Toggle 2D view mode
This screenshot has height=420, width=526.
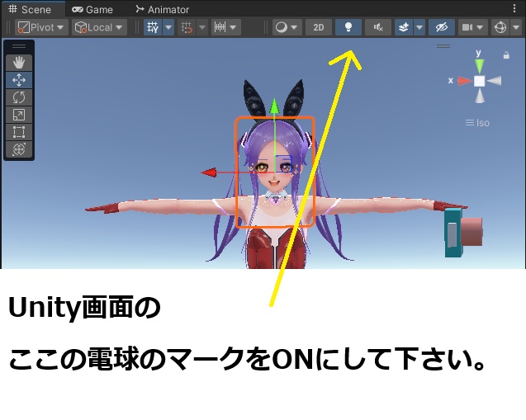click(319, 27)
